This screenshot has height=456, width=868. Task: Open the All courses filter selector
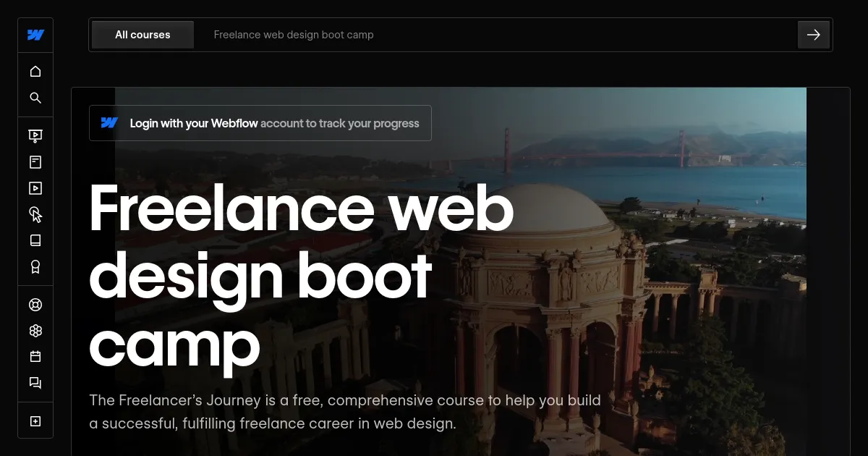tap(142, 34)
